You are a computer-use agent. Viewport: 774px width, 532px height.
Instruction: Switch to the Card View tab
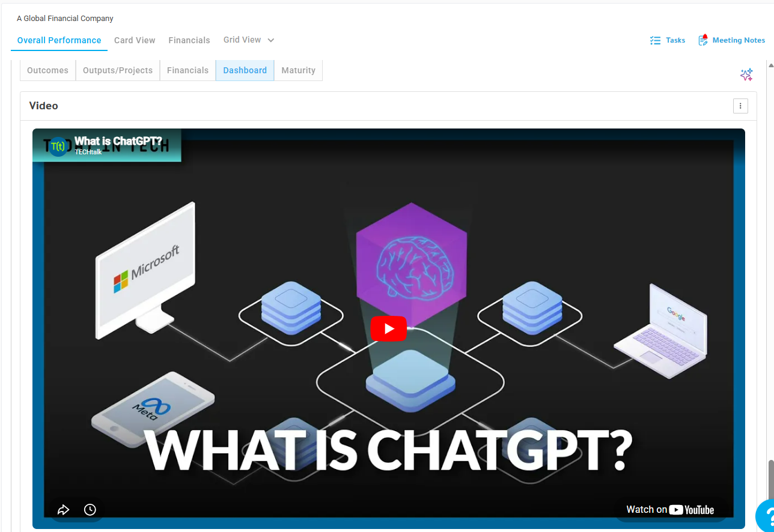click(135, 40)
